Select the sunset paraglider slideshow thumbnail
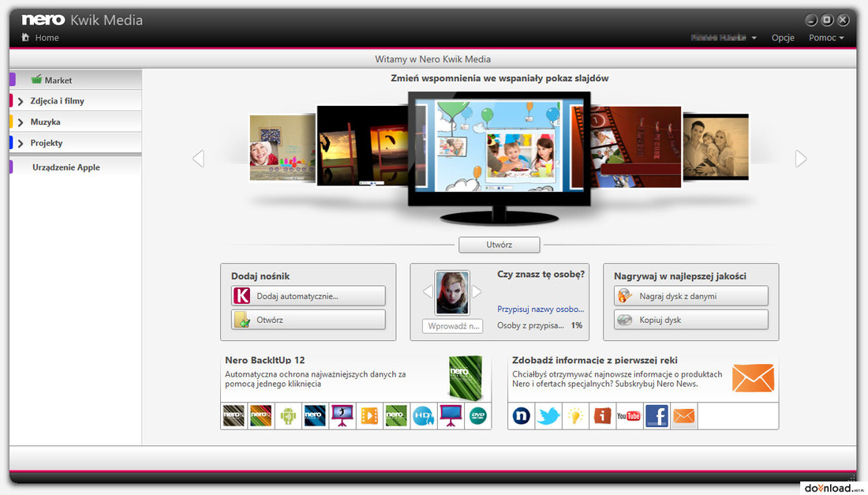Image resolution: width=868 pixels, height=495 pixels. (x=363, y=146)
